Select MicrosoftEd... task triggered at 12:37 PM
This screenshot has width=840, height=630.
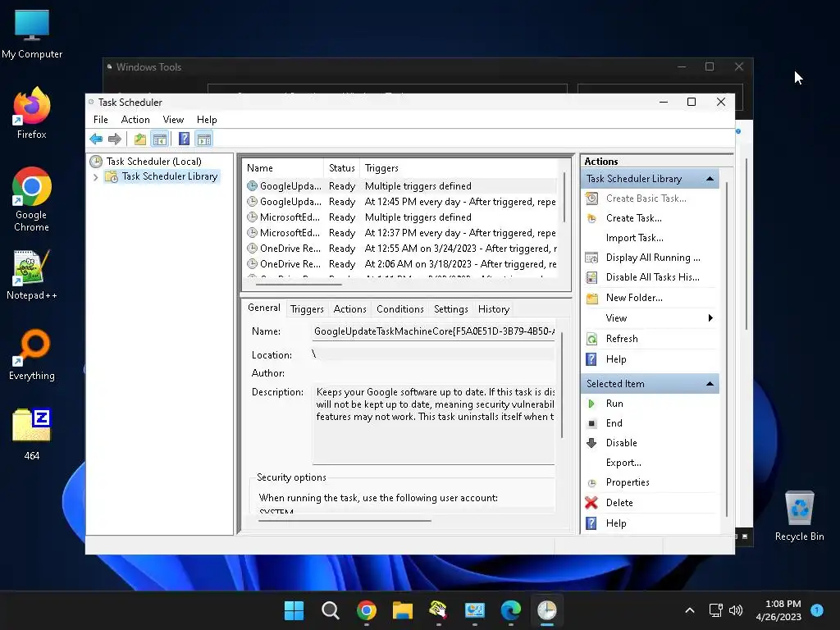click(400, 232)
